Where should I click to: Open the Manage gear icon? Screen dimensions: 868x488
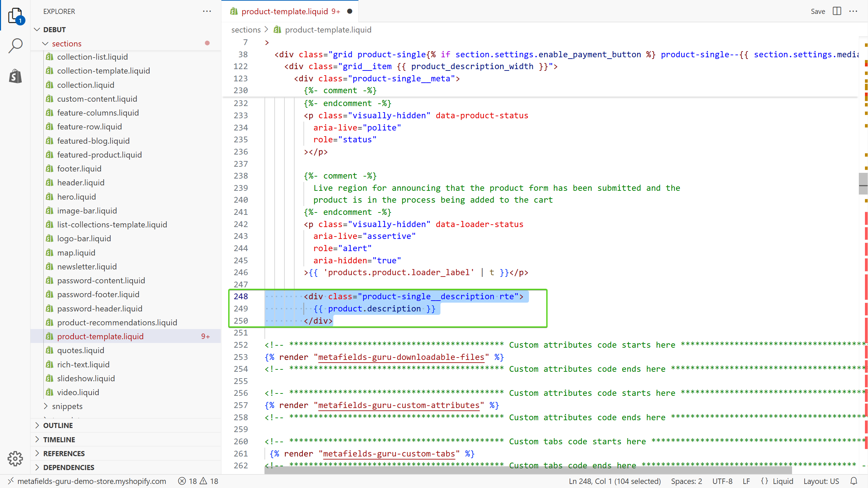click(15, 459)
